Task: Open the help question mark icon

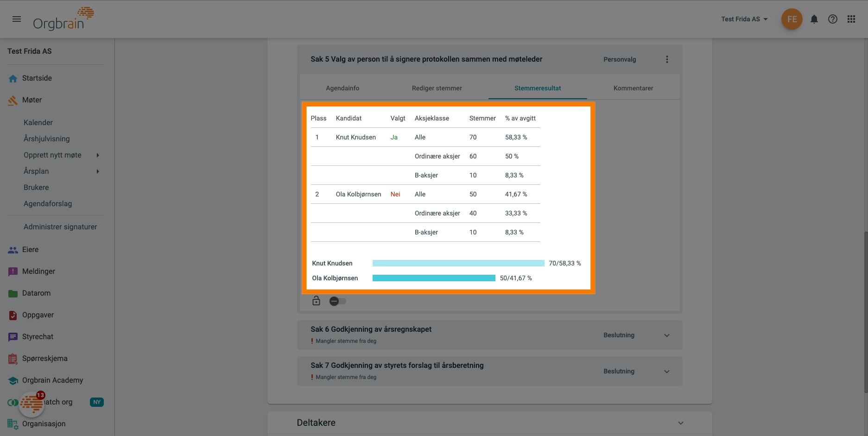Action: click(x=833, y=19)
